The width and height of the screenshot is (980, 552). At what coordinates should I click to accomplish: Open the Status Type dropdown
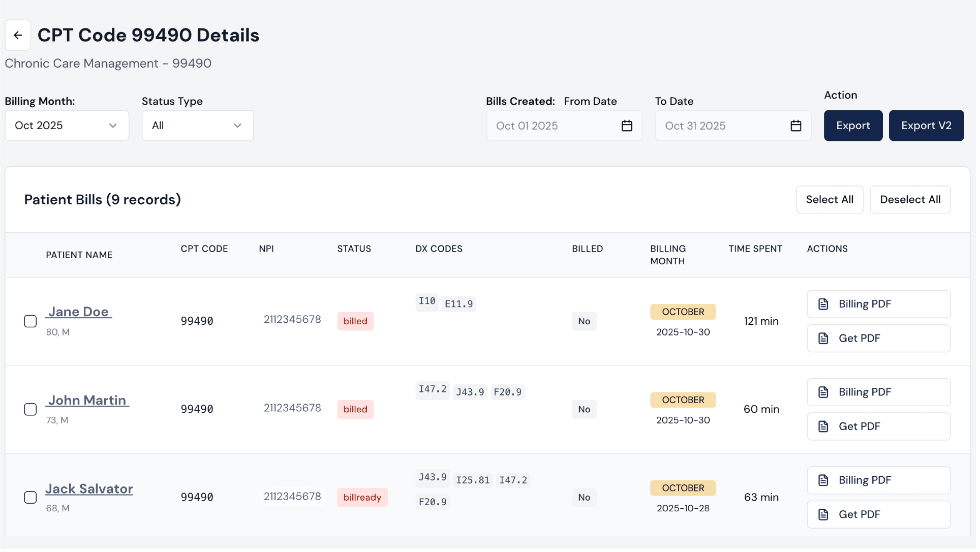198,126
